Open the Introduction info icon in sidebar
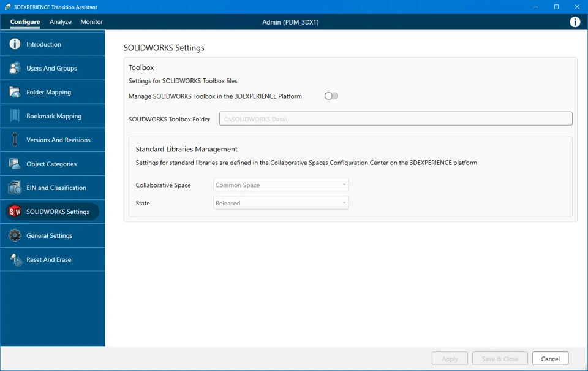Image resolution: width=588 pixels, height=371 pixels. tap(15, 44)
